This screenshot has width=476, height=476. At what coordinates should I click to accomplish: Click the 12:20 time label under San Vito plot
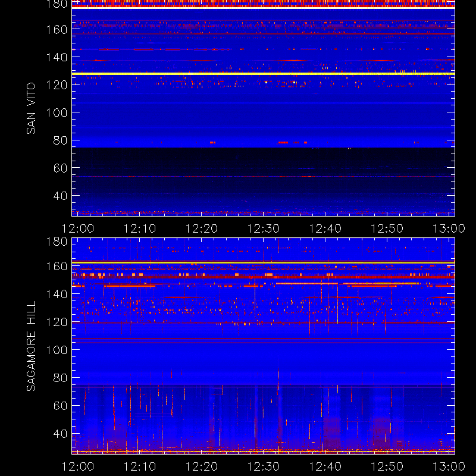202,228
